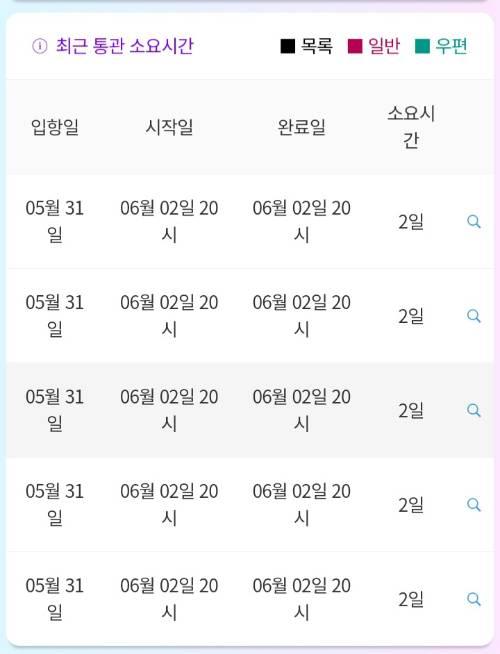Open the fourth row's magnifier search icon
Image resolution: width=500 pixels, height=654 pixels.
pos(474,505)
